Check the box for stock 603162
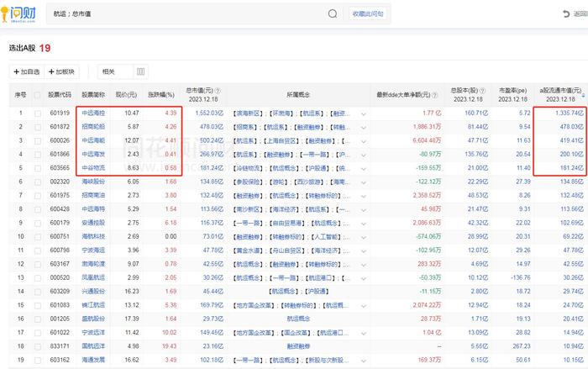Viewport: 588px width, 369px height. (38, 361)
